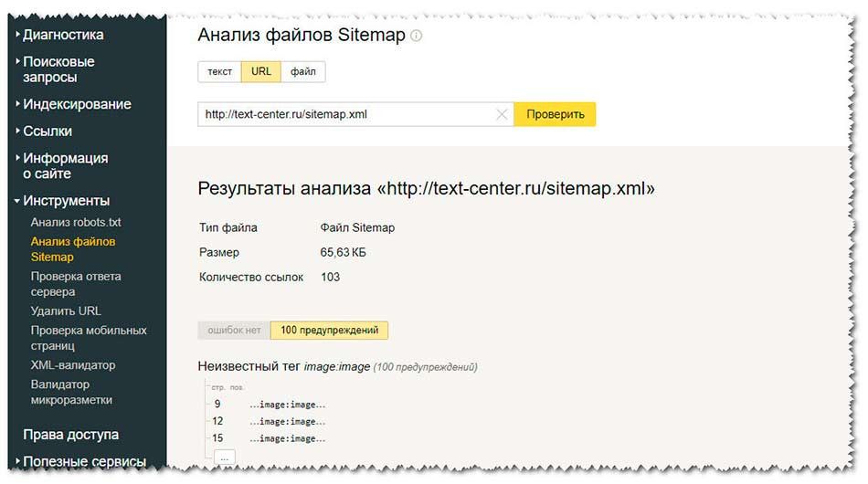
Task: Collapse the Инструменты sidebar section
Action: click(66, 200)
